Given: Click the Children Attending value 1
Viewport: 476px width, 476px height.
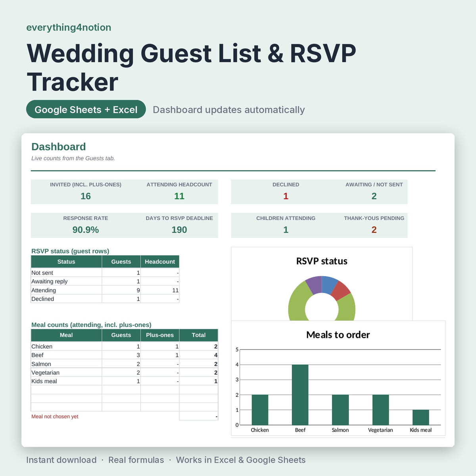Looking at the screenshot, I should 286,230.
